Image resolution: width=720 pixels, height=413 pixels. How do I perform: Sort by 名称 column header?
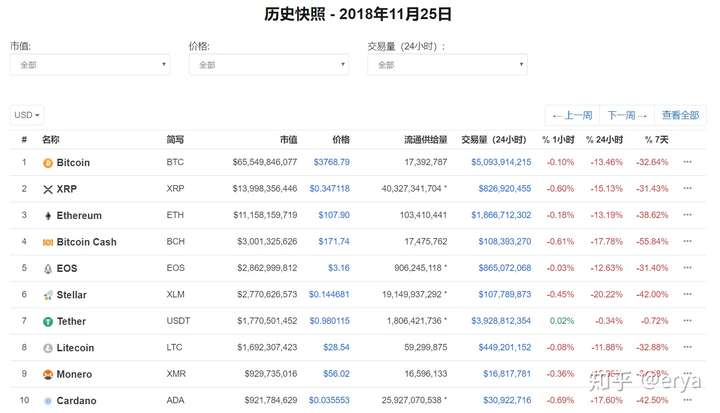click(x=51, y=140)
